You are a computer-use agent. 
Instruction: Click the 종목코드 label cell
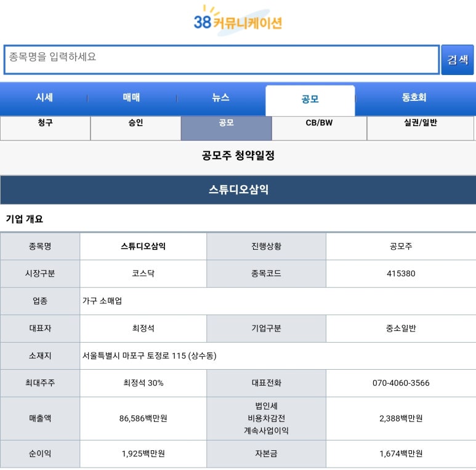266,274
